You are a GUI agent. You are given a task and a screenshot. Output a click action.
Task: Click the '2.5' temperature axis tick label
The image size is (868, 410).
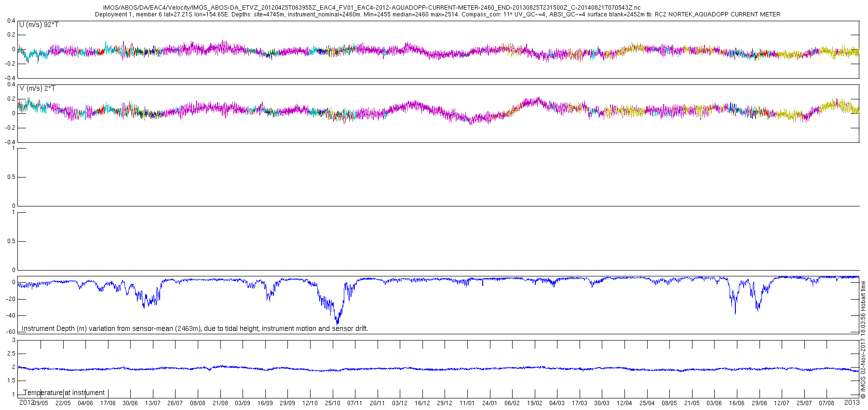(x=11, y=354)
